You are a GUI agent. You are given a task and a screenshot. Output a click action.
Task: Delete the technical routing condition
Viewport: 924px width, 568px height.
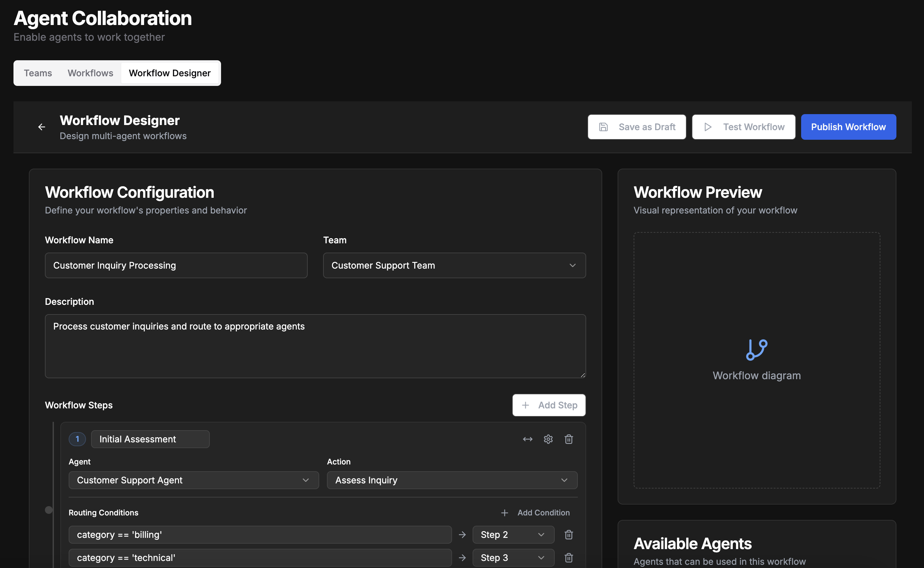[569, 557]
